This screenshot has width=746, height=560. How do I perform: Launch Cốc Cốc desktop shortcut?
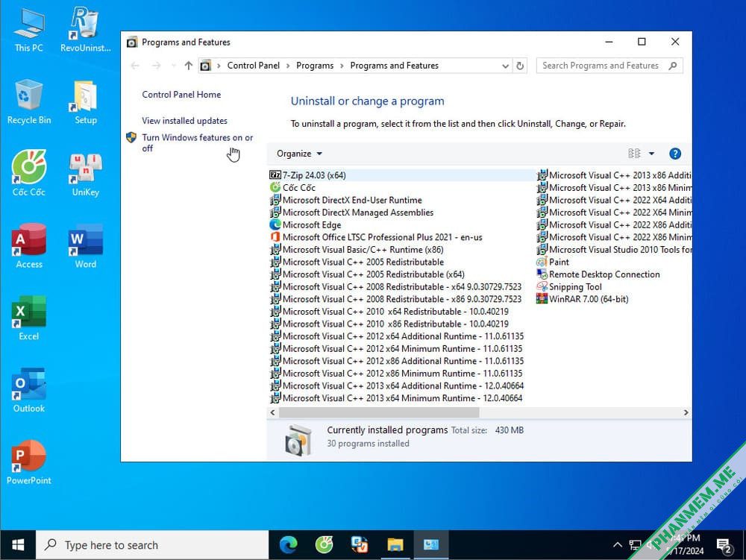point(28,174)
